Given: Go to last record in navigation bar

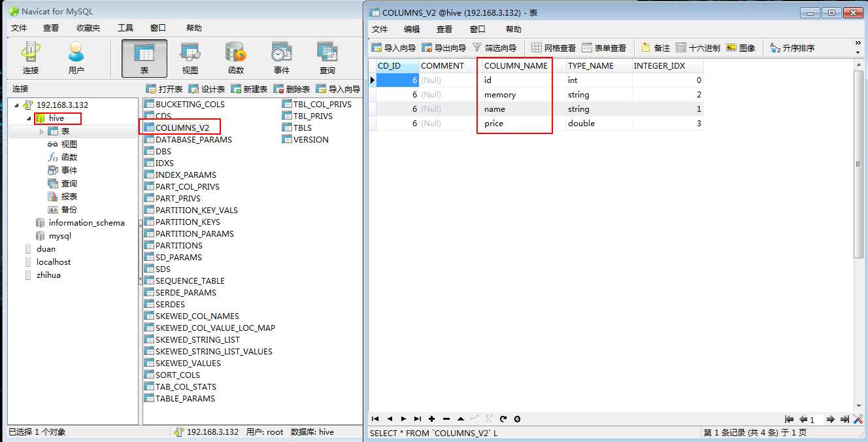Looking at the screenshot, I should click(x=418, y=418).
